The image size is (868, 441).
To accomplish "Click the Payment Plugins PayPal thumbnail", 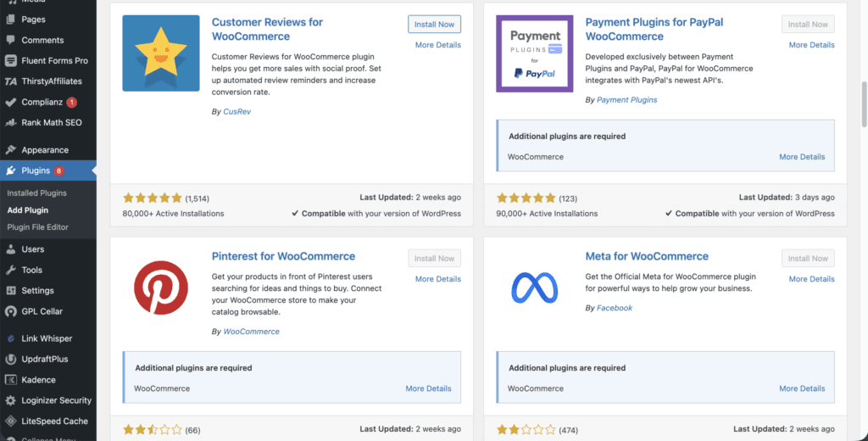I will tap(535, 53).
